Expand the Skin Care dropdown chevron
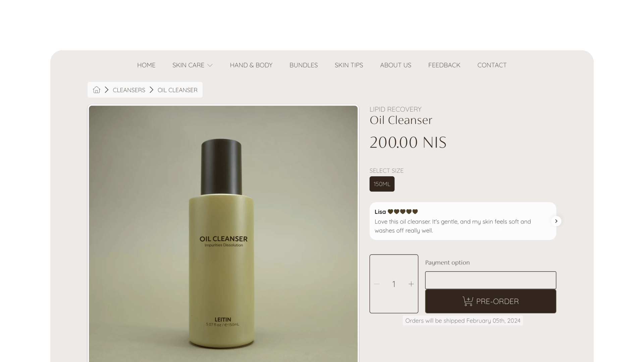 [210, 65]
